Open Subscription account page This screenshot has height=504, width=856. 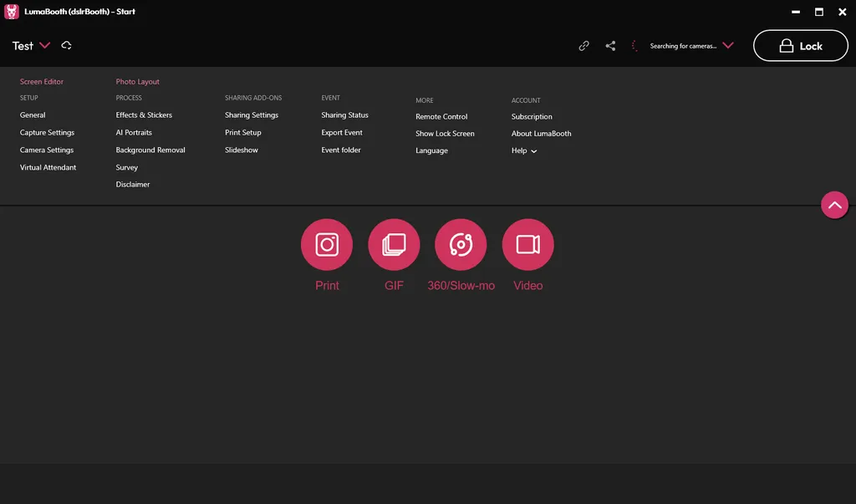tap(532, 117)
